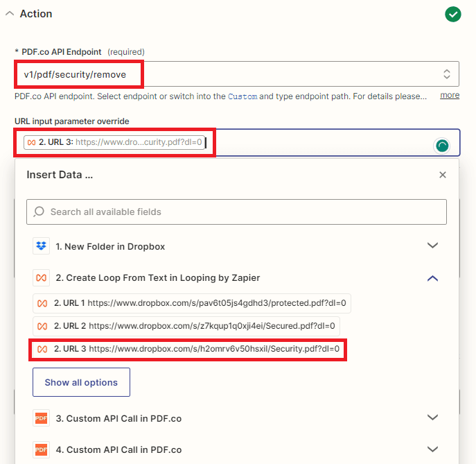The height and width of the screenshot is (464, 476).
Task: Select the '2. URL 3' pill in URL input
Action: pyautogui.click(x=114, y=142)
